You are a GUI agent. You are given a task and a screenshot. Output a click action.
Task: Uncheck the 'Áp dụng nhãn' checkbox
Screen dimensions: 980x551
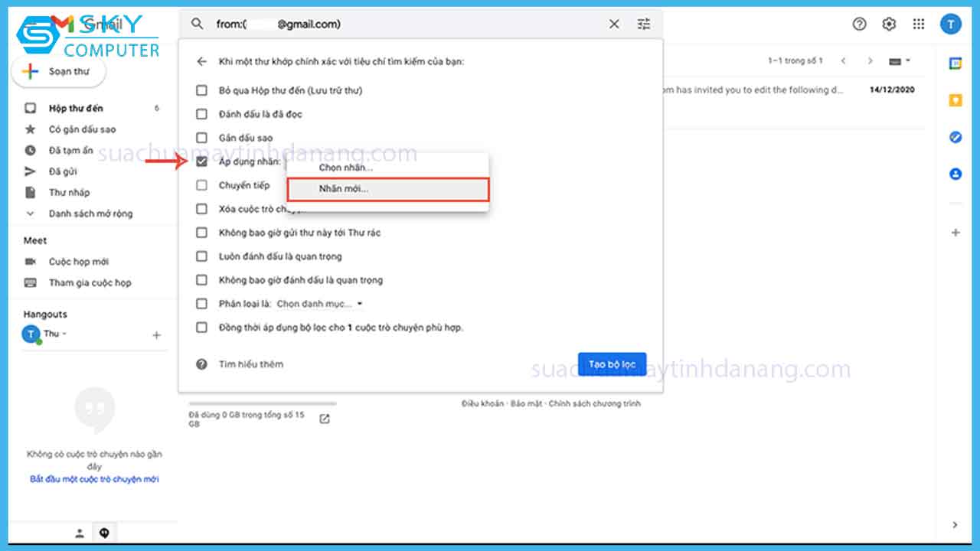pos(201,161)
